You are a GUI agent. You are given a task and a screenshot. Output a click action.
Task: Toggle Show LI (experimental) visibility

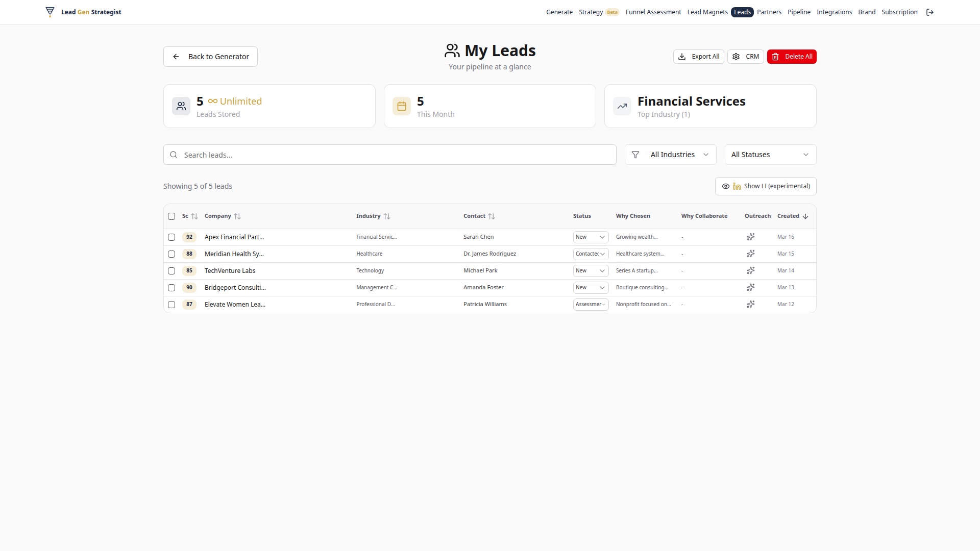coord(765,186)
